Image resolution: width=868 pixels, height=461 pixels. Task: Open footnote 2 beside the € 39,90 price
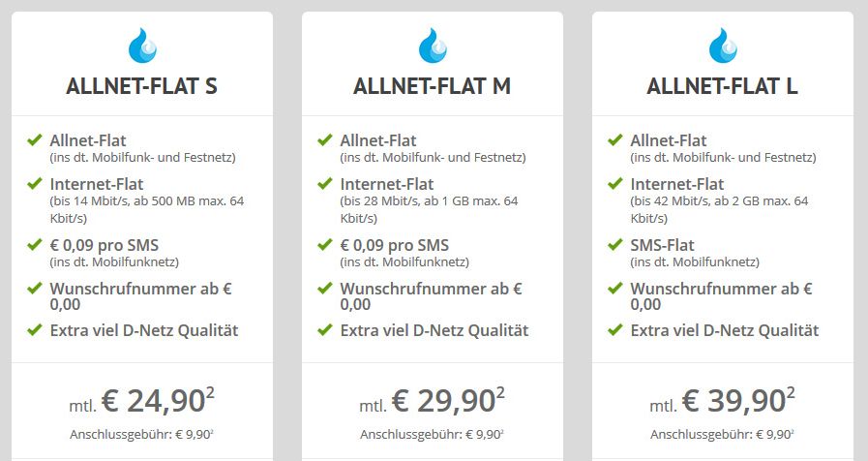click(791, 393)
